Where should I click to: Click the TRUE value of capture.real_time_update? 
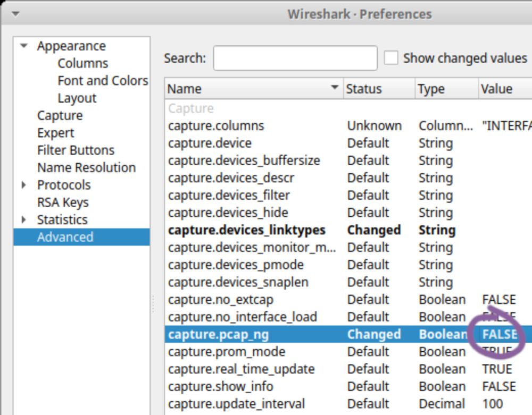pos(497,369)
